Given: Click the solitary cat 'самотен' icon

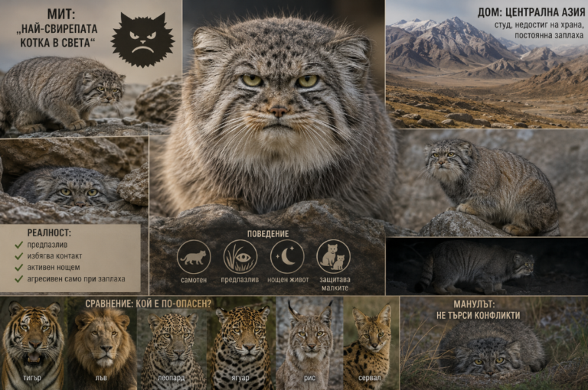Looking at the screenshot, I should tap(194, 257).
